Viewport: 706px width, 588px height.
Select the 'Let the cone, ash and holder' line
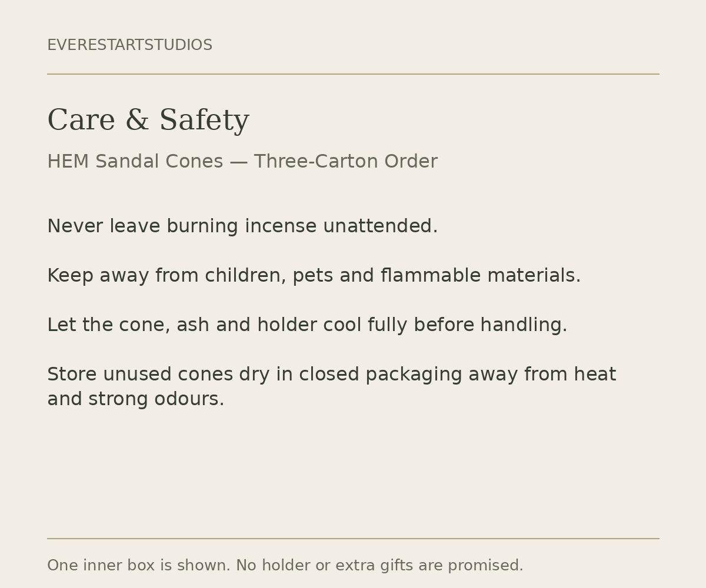pyautogui.click(x=307, y=325)
